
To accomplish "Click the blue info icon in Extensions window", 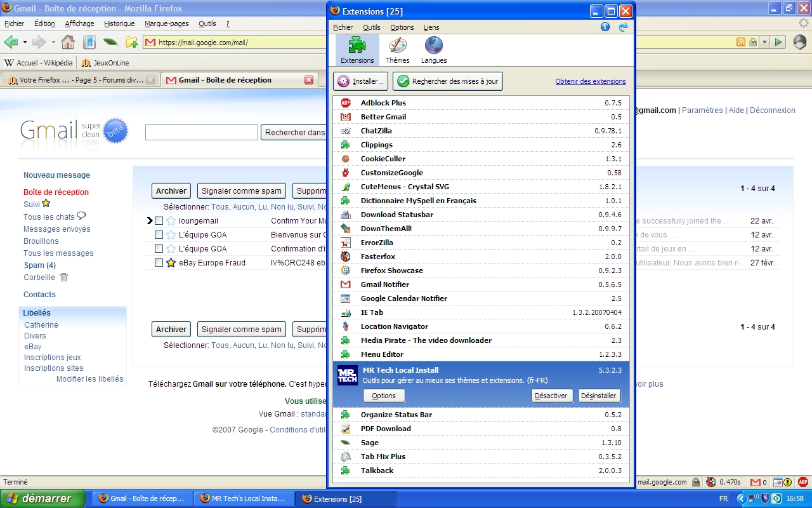I will pyautogui.click(x=605, y=27).
